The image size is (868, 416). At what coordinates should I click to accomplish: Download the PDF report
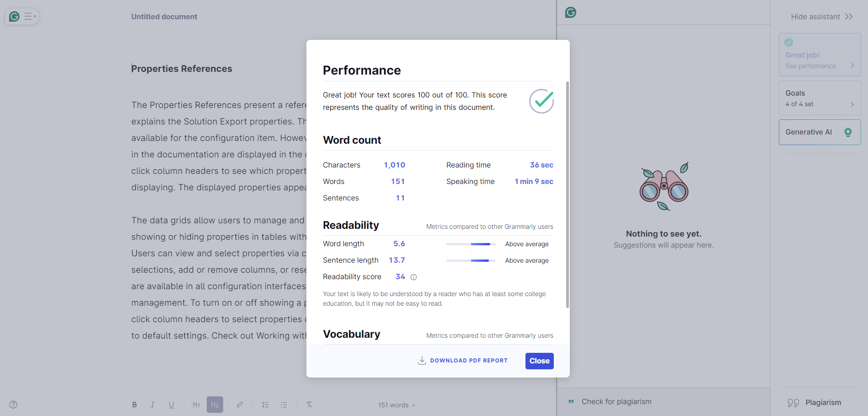[x=463, y=361]
